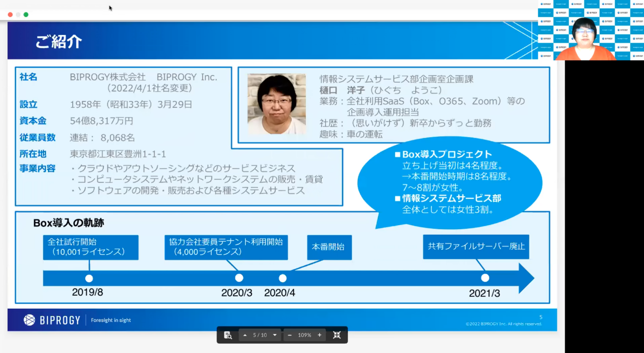Image resolution: width=644 pixels, height=353 pixels.
Task: Click the 1958年 establishment date text
Action: tap(131, 105)
